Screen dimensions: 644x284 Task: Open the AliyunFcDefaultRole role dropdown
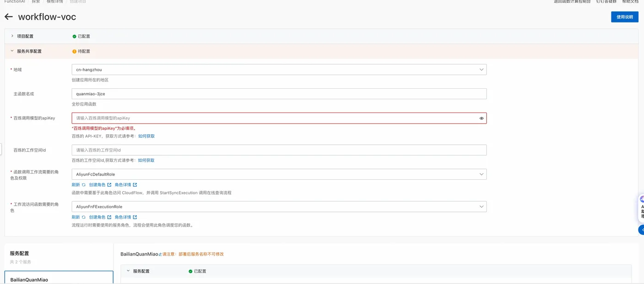(x=279, y=174)
